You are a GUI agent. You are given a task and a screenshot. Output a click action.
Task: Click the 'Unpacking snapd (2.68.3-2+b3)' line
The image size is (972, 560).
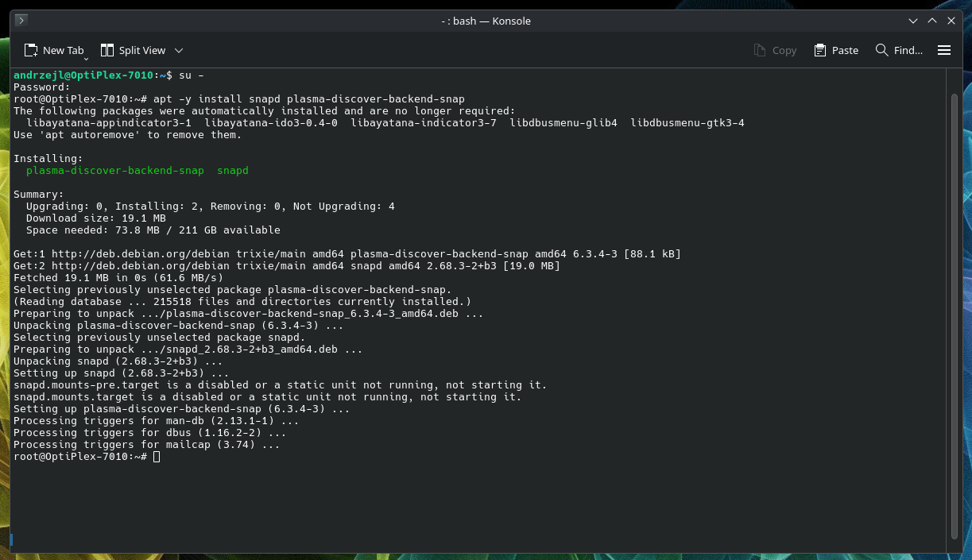[118, 361]
